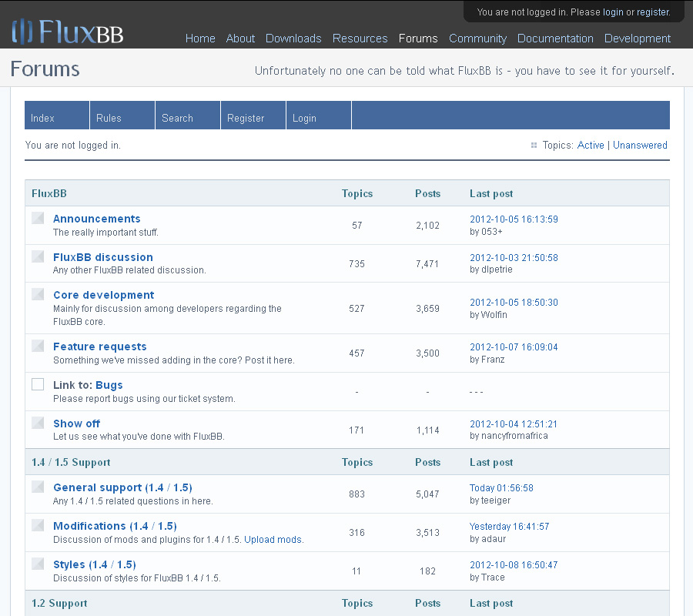The width and height of the screenshot is (693, 616).
Task: Open the Feature requests forum
Action: click(x=100, y=346)
